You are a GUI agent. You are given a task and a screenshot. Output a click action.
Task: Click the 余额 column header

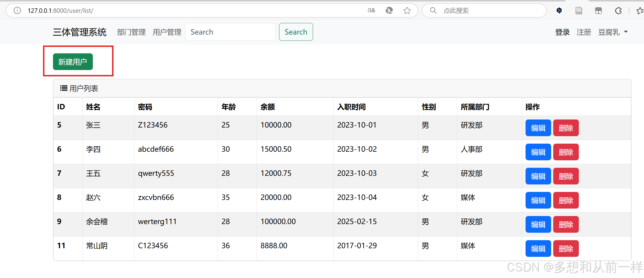coord(268,107)
